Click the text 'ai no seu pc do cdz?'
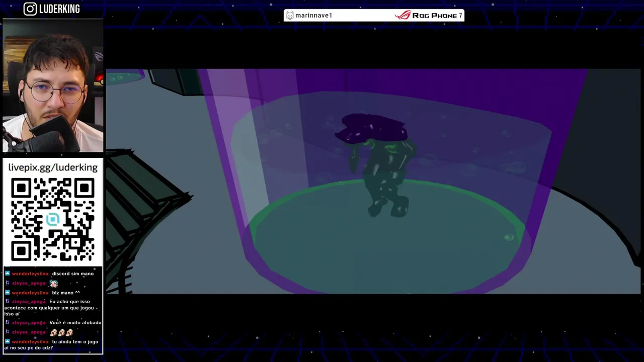 coord(28,347)
